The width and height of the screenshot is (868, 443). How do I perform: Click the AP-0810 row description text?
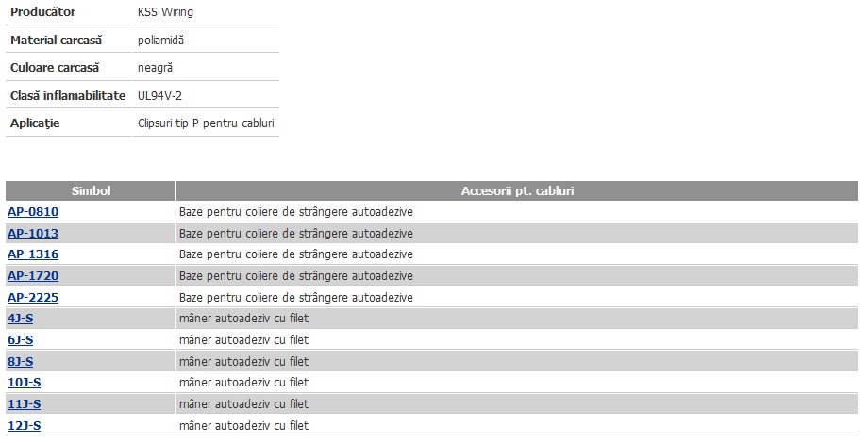(x=296, y=212)
